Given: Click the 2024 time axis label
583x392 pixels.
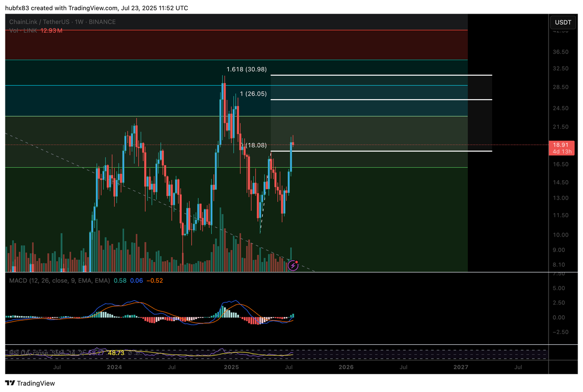Looking at the screenshot, I should pyautogui.click(x=116, y=367).
